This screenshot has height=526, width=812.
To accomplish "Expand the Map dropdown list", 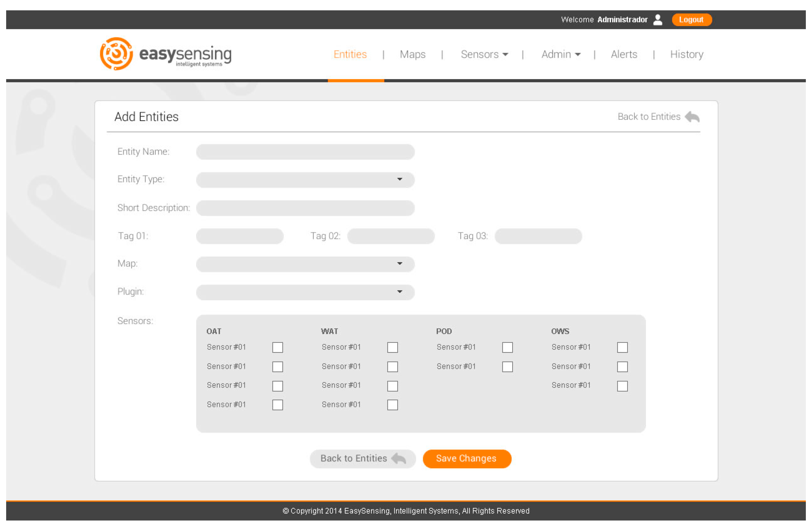I will point(305,264).
